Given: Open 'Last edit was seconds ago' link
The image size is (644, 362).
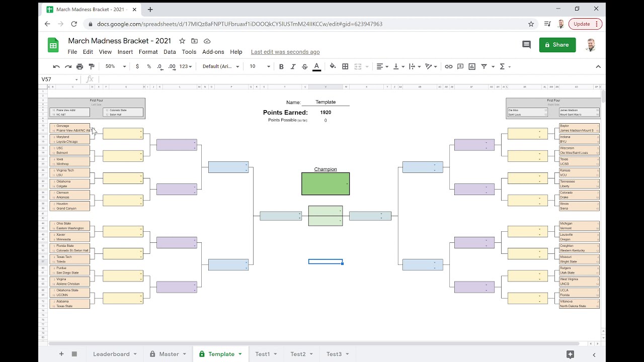Looking at the screenshot, I should (285, 52).
